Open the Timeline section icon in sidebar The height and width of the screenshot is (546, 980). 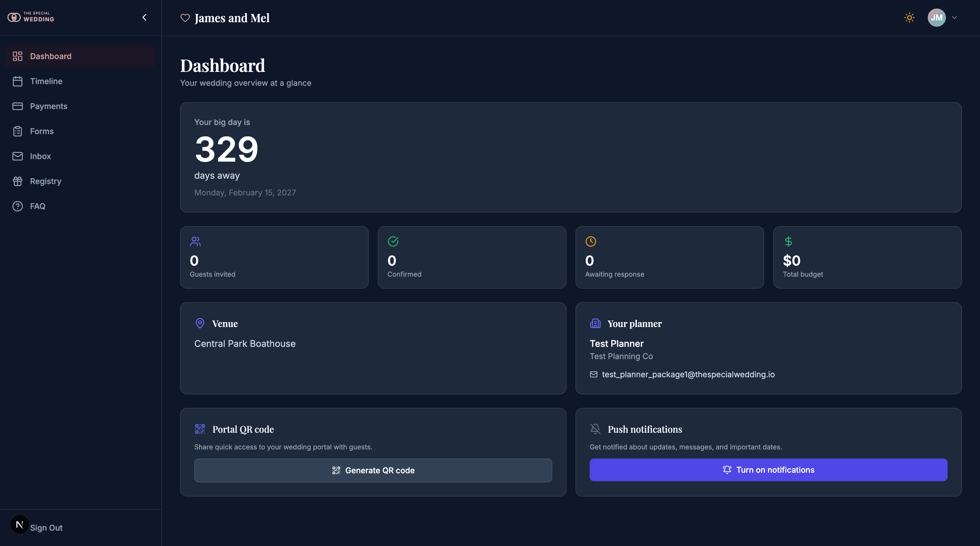click(18, 81)
